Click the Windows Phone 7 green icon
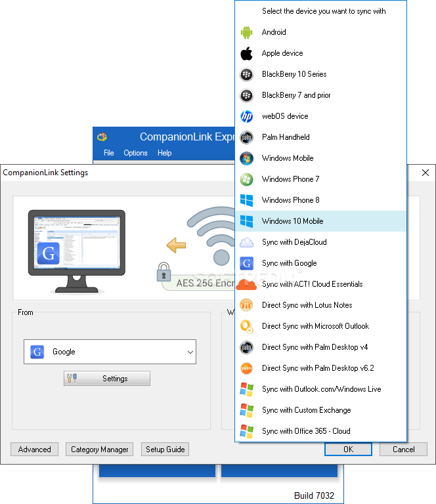This screenshot has width=436, height=504. [x=247, y=179]
